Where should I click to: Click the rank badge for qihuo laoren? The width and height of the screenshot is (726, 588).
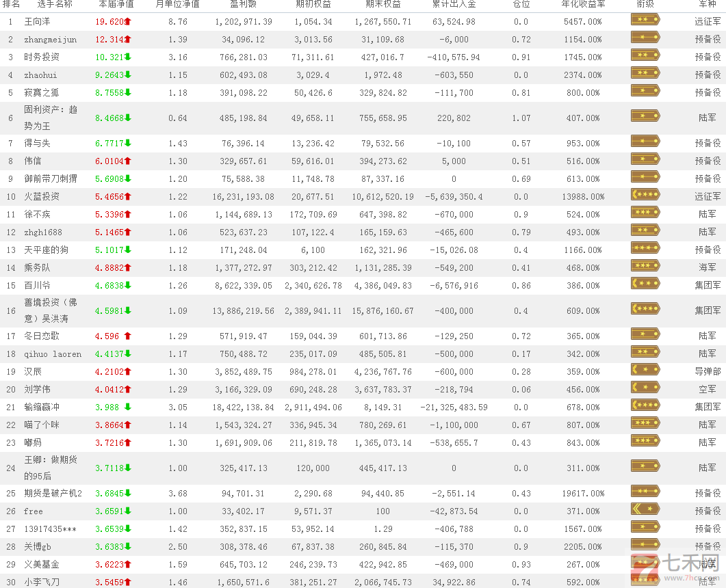tap(645, 351)
